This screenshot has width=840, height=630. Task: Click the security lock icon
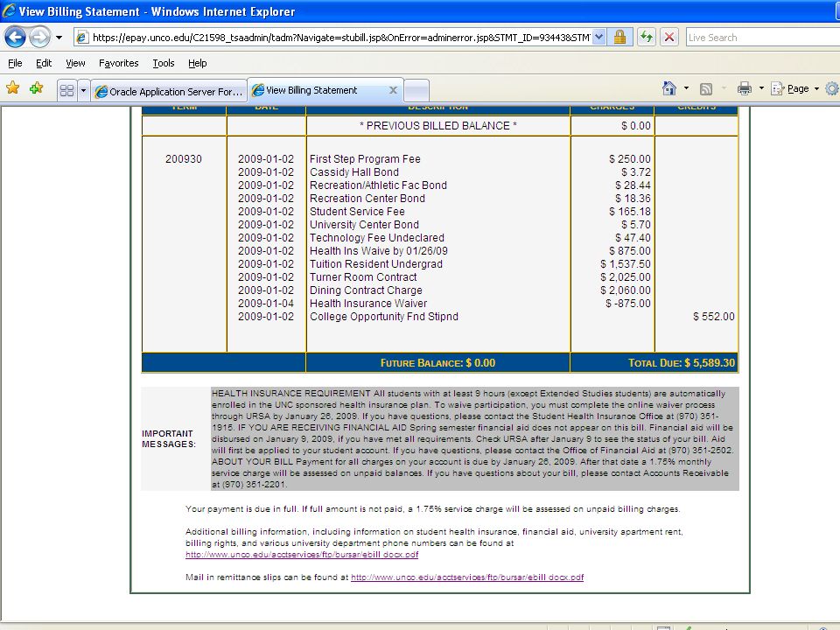pyautogui.click(x=619, y=37)
